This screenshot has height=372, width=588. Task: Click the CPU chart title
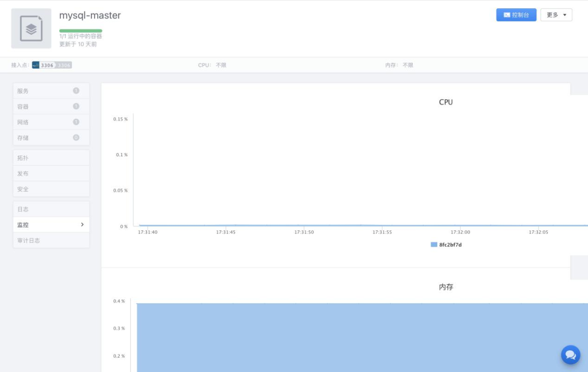(446, 102)
